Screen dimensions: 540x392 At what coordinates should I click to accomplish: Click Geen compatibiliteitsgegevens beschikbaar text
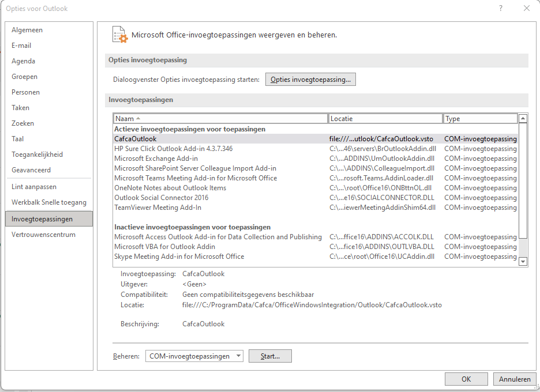[x=248, y=295]
